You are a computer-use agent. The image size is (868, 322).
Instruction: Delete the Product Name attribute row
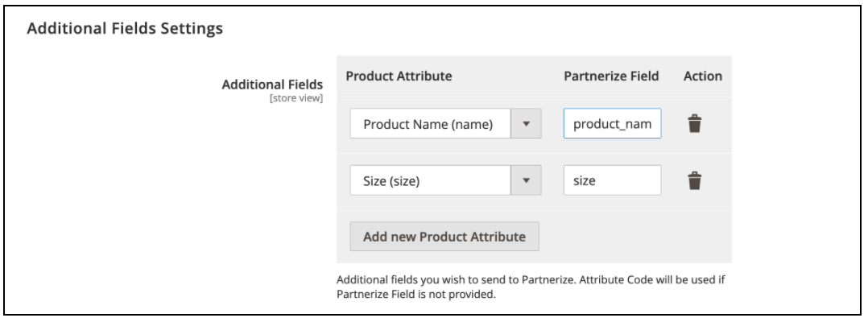(695, 123)
